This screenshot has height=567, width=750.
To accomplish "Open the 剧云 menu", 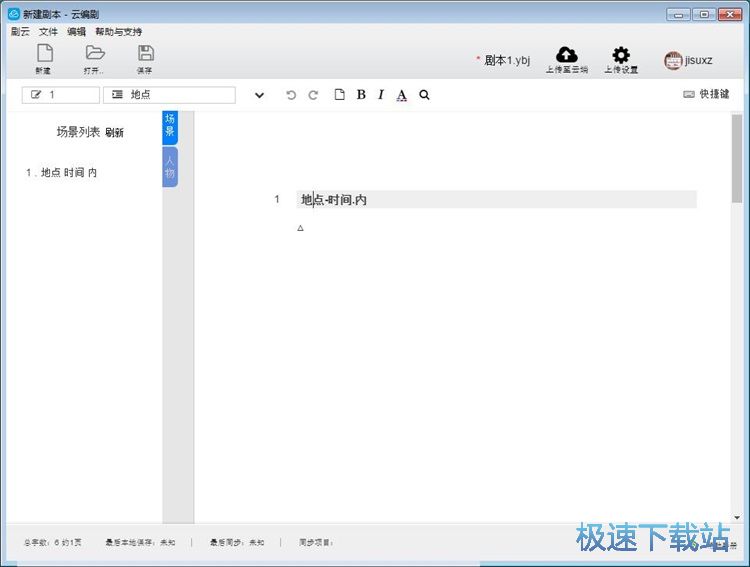I will click(x=20, y=32).
